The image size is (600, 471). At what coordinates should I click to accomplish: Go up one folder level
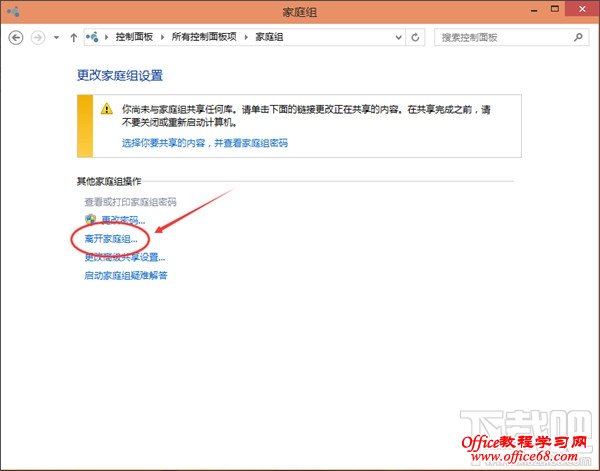(73, 37)
